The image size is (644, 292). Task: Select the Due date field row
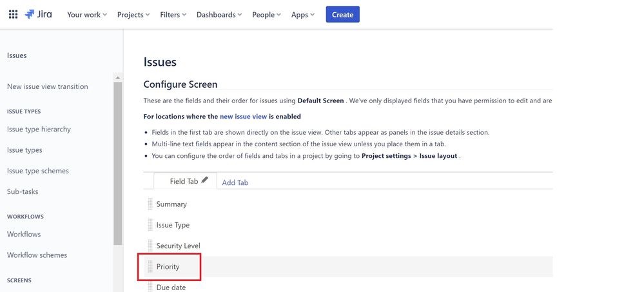(348, 286)
